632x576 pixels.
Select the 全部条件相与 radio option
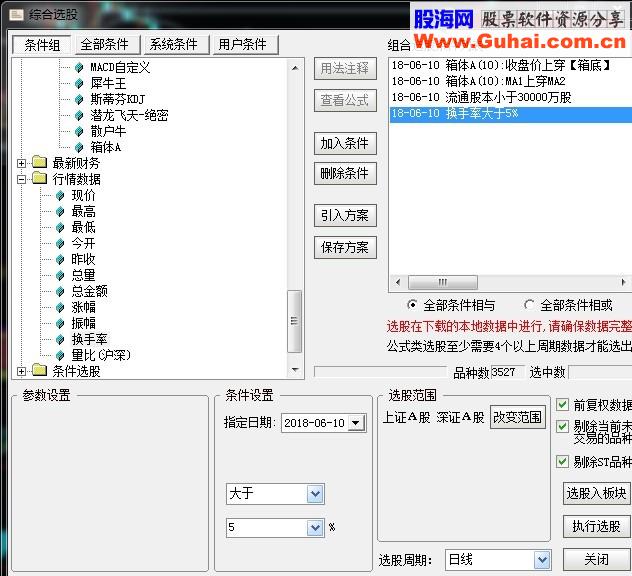412,305
